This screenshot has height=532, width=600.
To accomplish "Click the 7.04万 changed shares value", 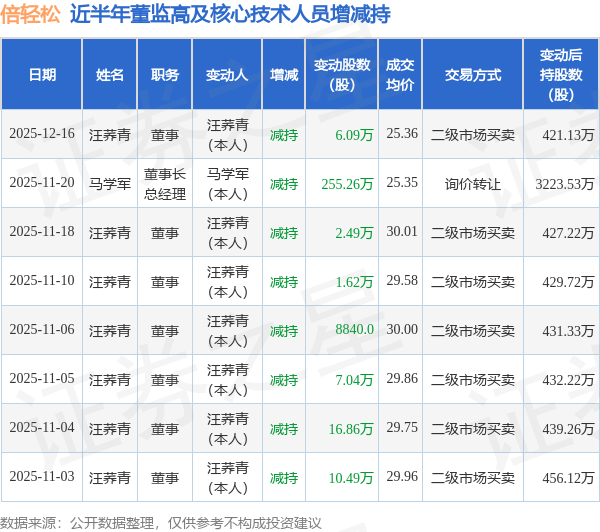I will tap(354, 380).
